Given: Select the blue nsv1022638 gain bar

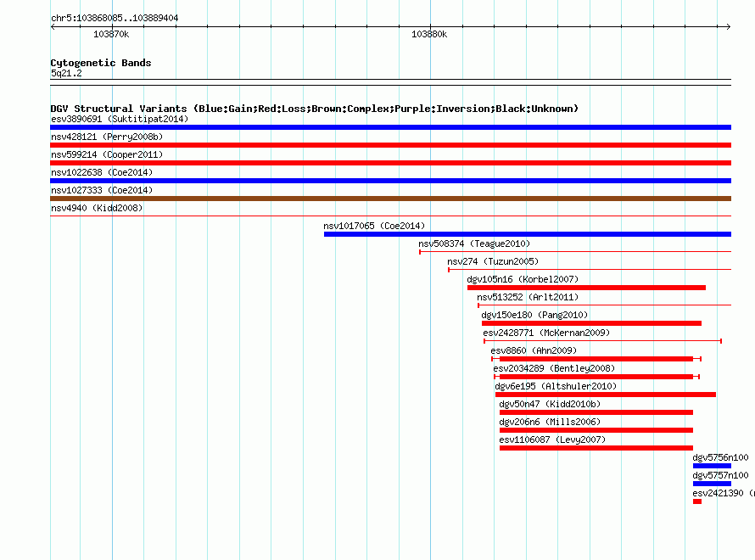Looking at the screenshot, I should (x=390, y=181).
